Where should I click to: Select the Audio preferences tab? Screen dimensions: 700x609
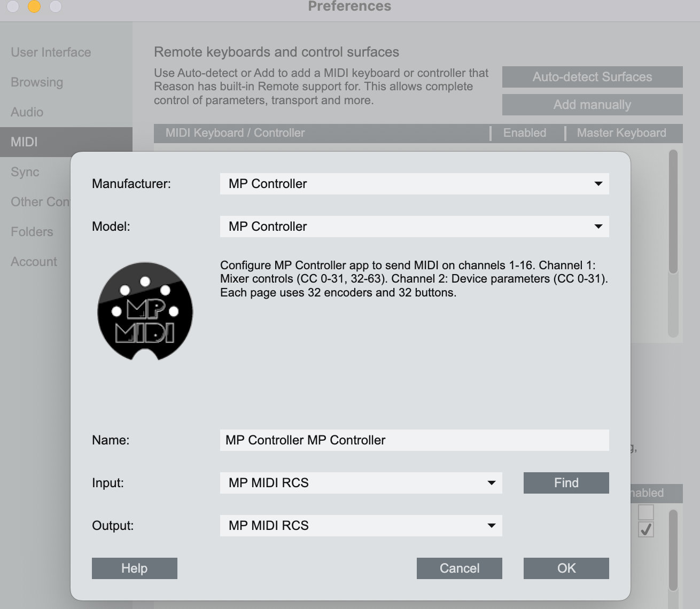tap(27, 112)
